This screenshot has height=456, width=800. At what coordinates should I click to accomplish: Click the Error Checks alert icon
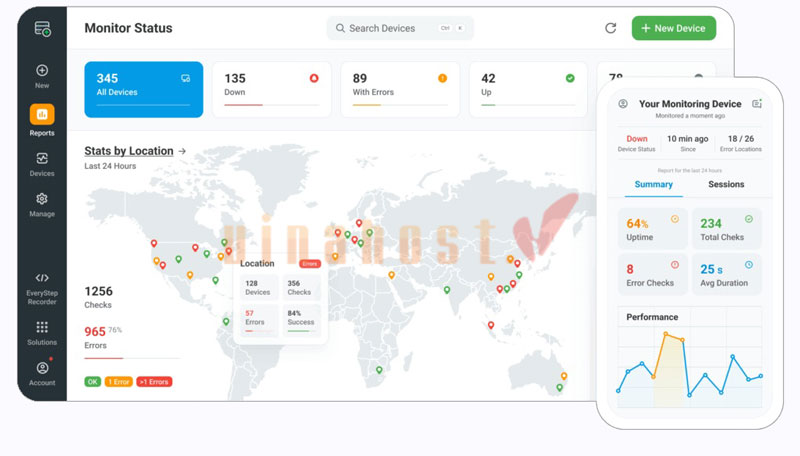tap(674, 265)
